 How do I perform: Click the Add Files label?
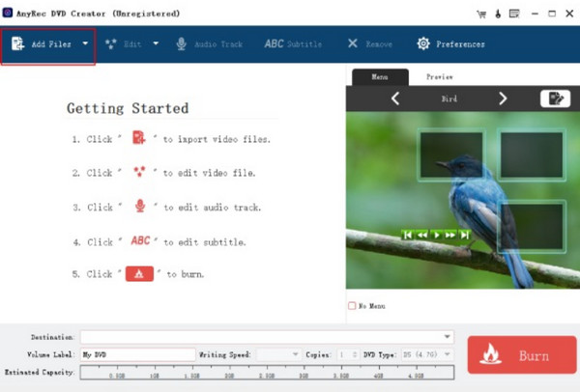[x=51, y=44]
